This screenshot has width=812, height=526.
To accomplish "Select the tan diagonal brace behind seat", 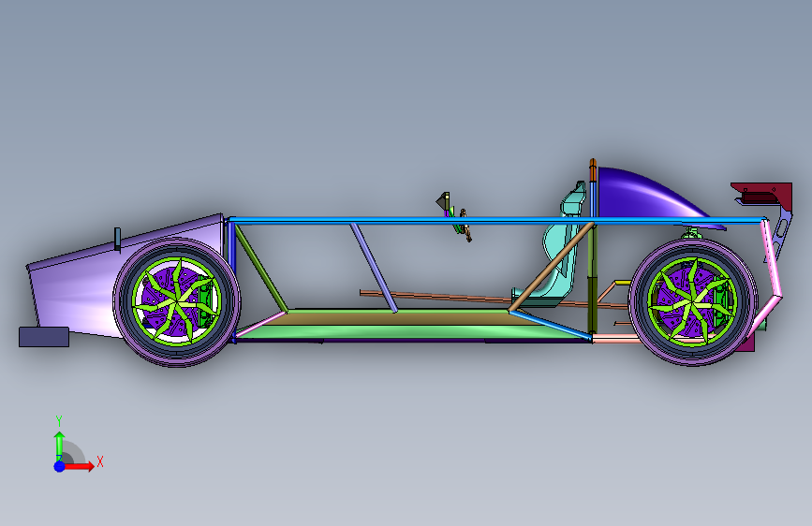I will click(x=551, y=267).
